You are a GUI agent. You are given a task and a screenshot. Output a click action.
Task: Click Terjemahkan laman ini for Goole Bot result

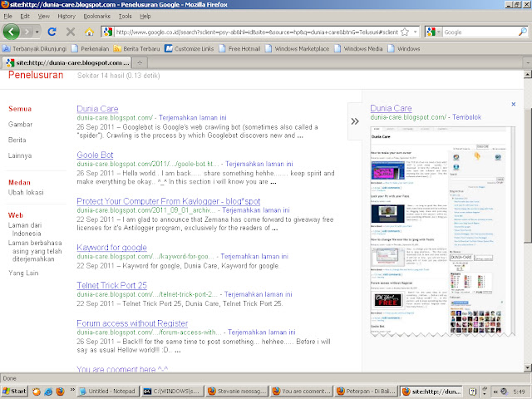(x=259, y=164)
